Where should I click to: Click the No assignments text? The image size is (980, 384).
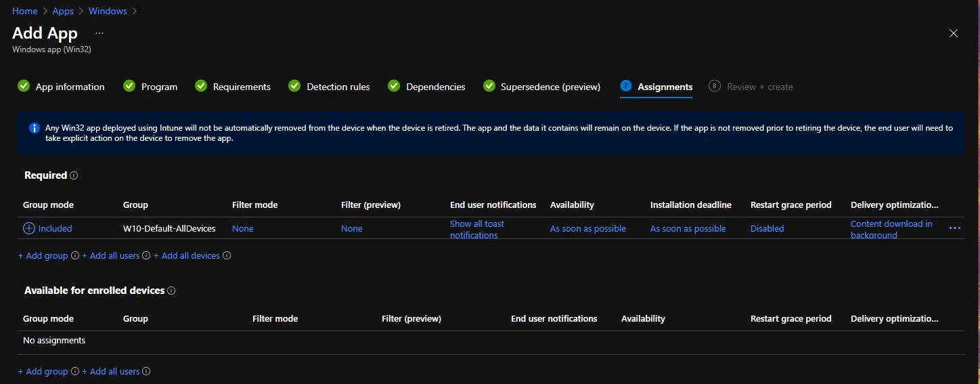[x=54, y=341]
